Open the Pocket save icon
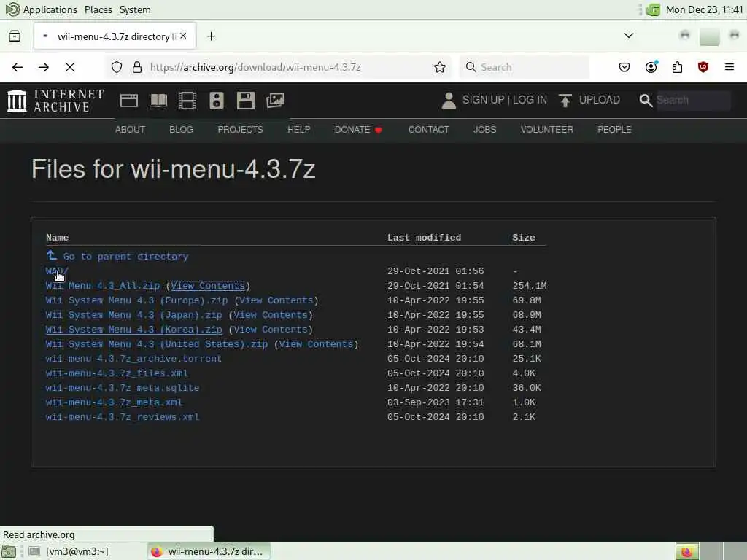Viewport: 747px width, 560px height. [x=624, y=67]
